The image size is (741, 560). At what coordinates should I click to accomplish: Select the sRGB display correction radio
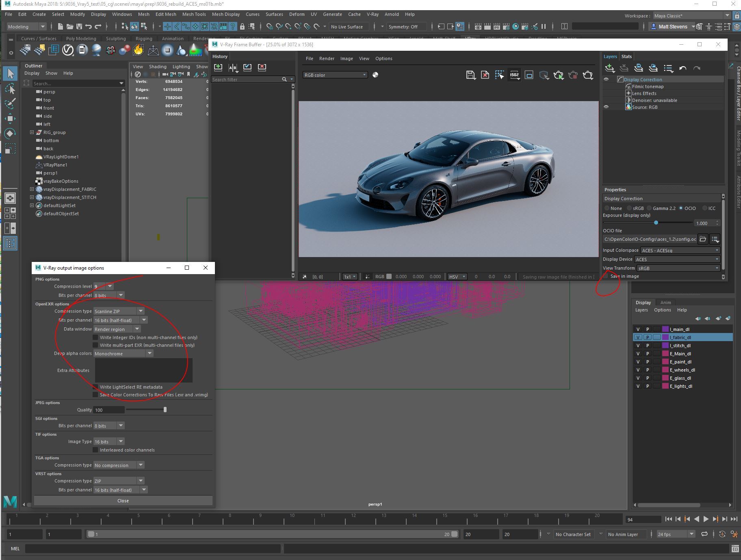(x=629, y=208)
